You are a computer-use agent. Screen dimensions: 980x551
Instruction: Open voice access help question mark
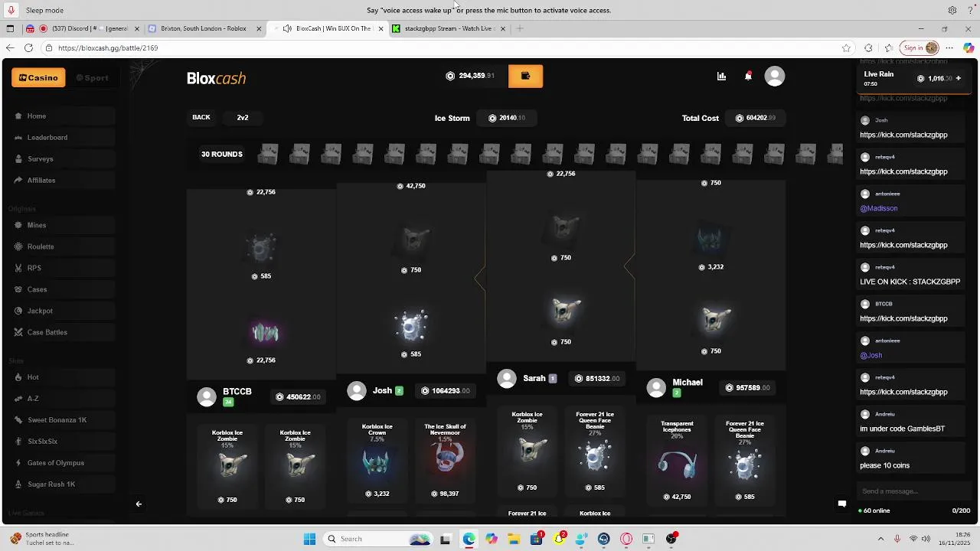(x=972, y=10)
